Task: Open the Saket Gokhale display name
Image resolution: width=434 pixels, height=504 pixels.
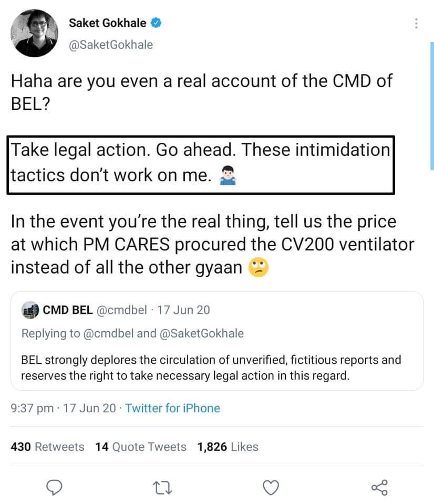Action: coord(108,23)
